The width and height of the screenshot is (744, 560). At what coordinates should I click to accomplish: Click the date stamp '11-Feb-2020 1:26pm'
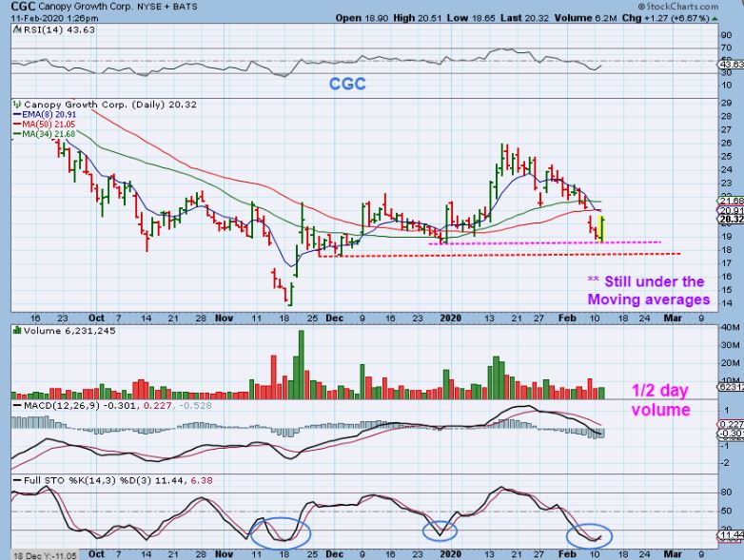(54, 18)
